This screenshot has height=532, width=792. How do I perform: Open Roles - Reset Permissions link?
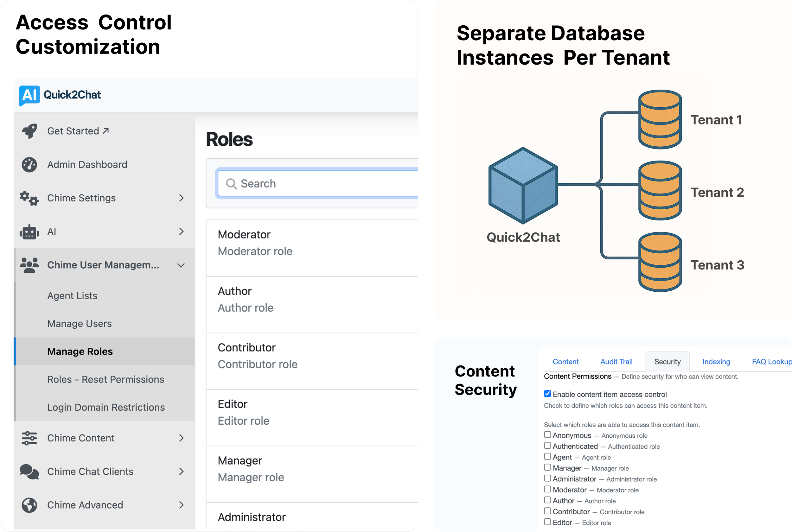[x=105, y=379]
